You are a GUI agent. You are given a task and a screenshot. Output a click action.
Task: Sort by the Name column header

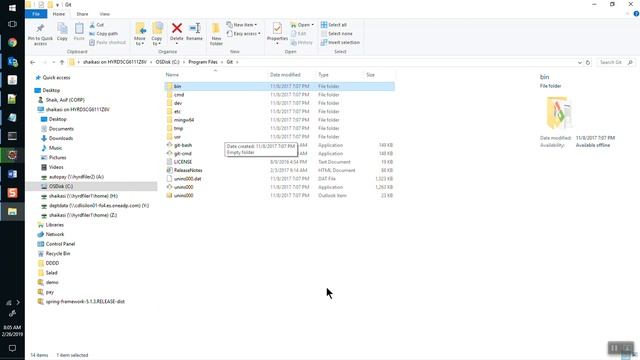coord(172,75)
